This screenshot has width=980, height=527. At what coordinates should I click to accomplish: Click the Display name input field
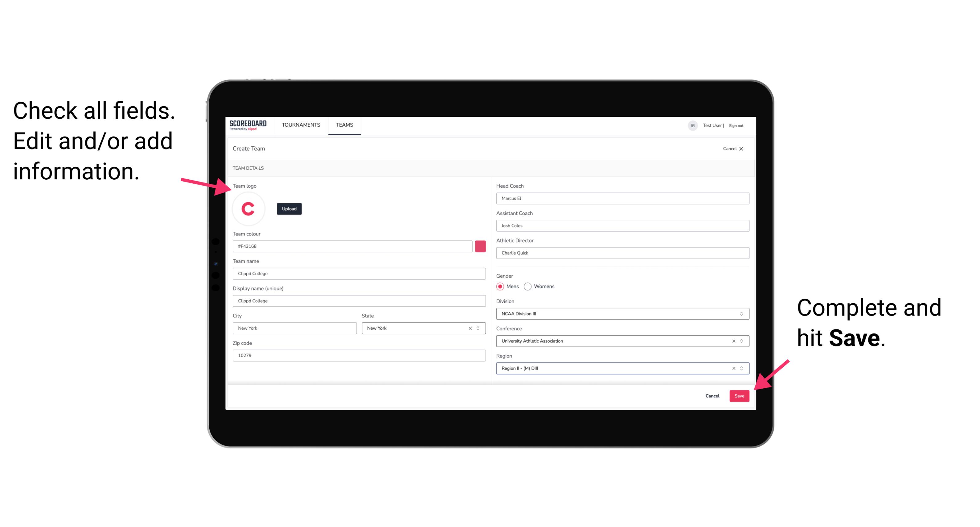(x=359, y=300)
